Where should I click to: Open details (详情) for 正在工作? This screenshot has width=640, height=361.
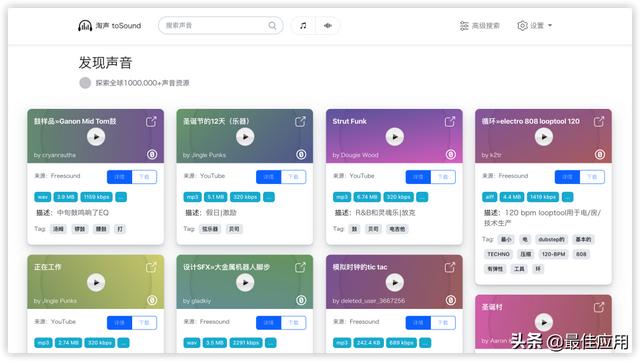point(119,323)
